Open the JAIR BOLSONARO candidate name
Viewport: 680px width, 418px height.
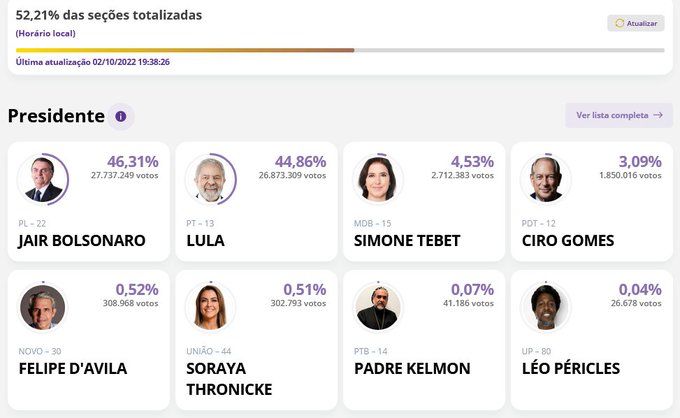[x=82, y=241]
